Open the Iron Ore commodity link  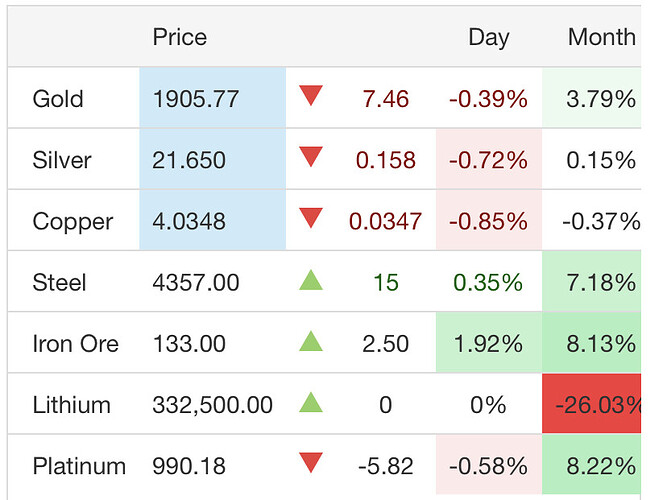pos(76,344)
